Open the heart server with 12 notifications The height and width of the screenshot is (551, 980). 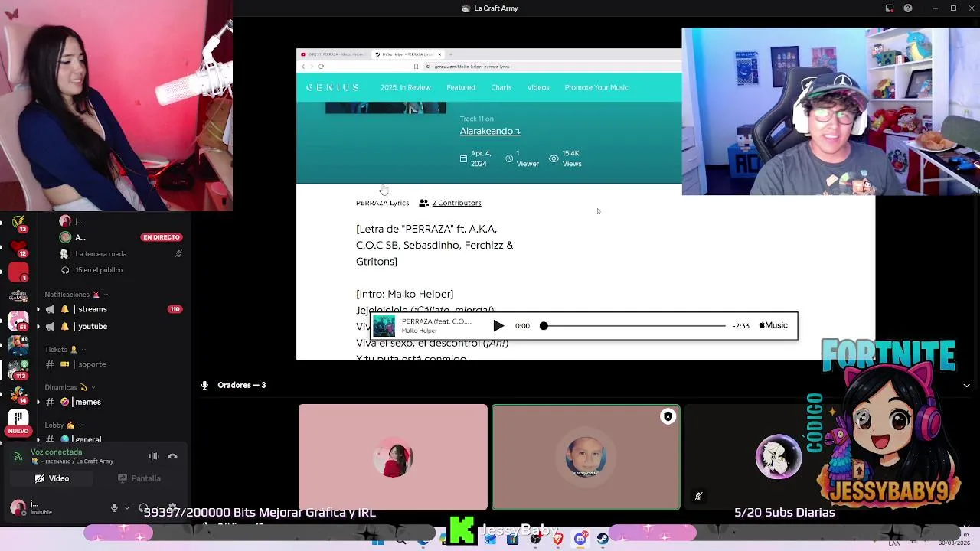click(18, 247)
